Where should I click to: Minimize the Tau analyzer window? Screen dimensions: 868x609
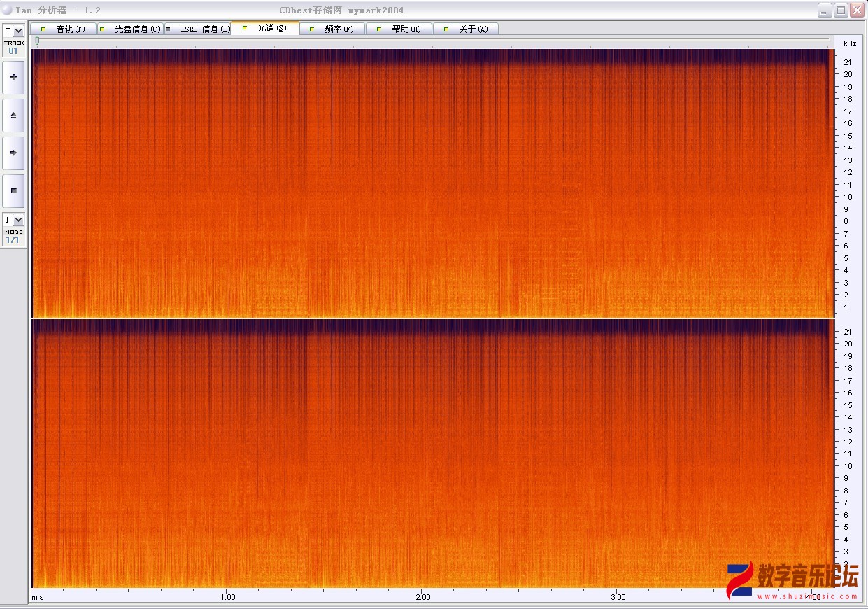click(825, 10)
